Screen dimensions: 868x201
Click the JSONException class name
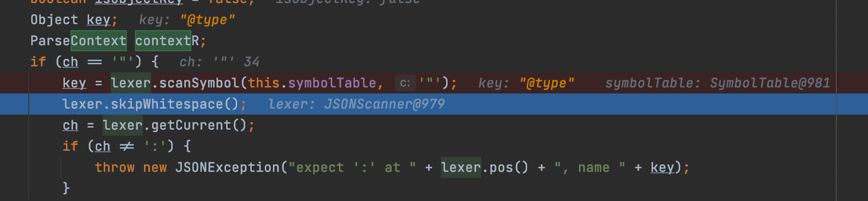227,167
